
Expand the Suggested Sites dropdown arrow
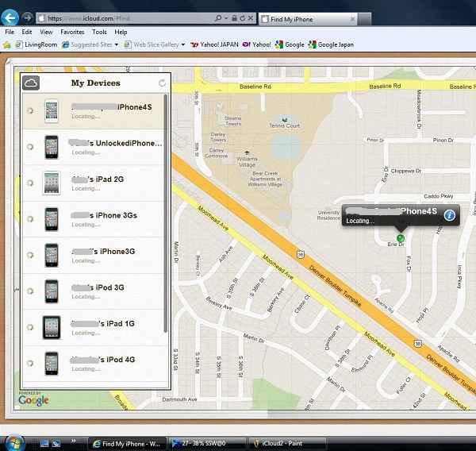coord(117,44)
